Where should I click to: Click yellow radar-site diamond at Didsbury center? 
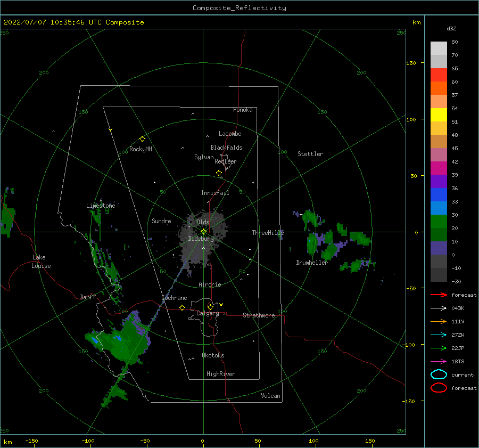coord(203,232)
